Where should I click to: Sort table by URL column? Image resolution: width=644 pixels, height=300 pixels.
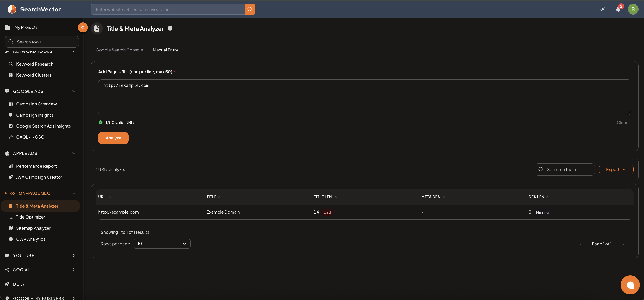tap(104, 197)
